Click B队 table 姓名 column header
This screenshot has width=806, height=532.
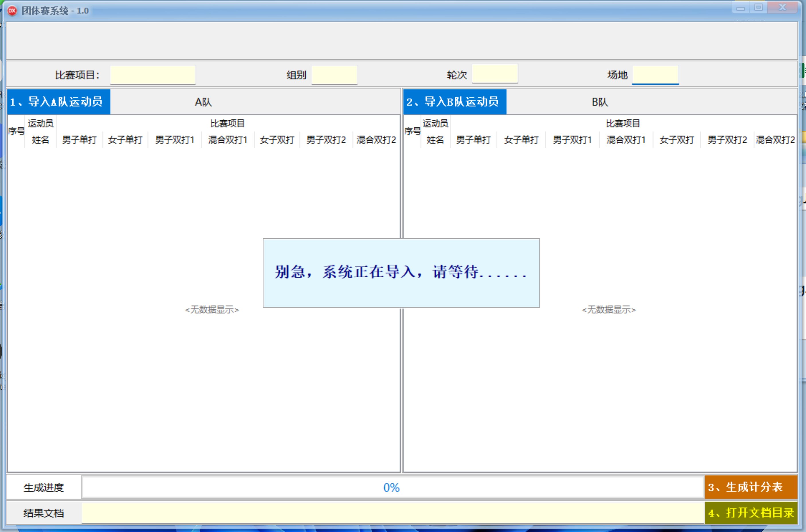436,140
